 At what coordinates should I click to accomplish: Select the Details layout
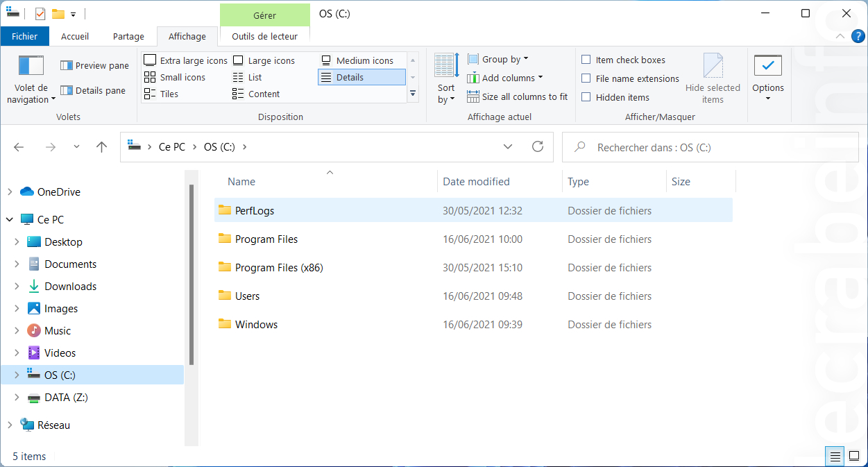[x=361, y=77]
